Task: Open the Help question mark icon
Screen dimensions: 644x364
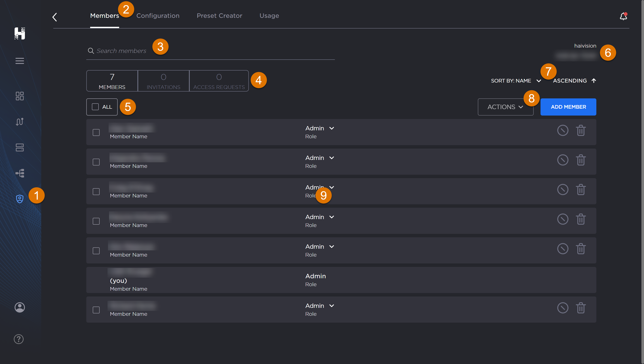Action: (x=18, y=339)
